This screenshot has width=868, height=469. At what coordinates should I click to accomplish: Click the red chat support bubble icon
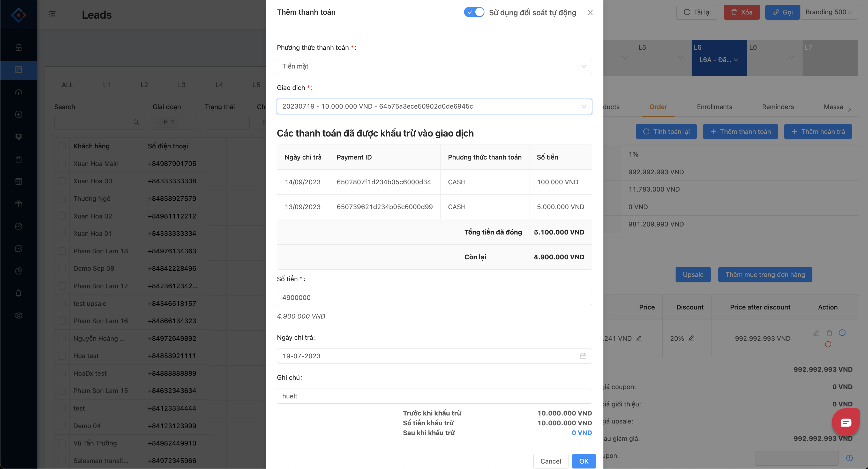point(845,422)
